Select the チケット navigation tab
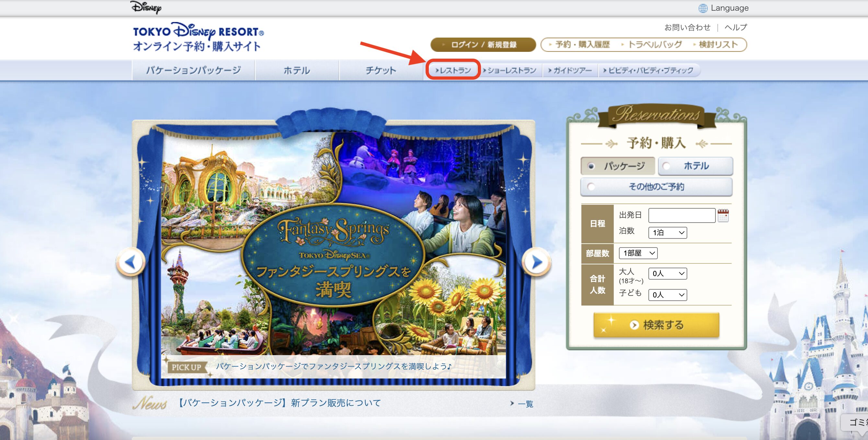The image size is (868, 440). coord(381,70)
